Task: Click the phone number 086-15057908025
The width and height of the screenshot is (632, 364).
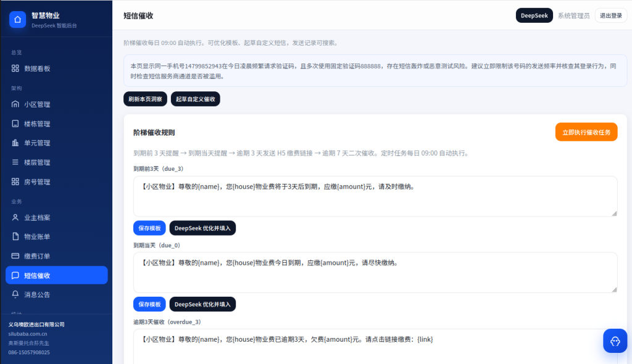Action: [x=29, y=352]
